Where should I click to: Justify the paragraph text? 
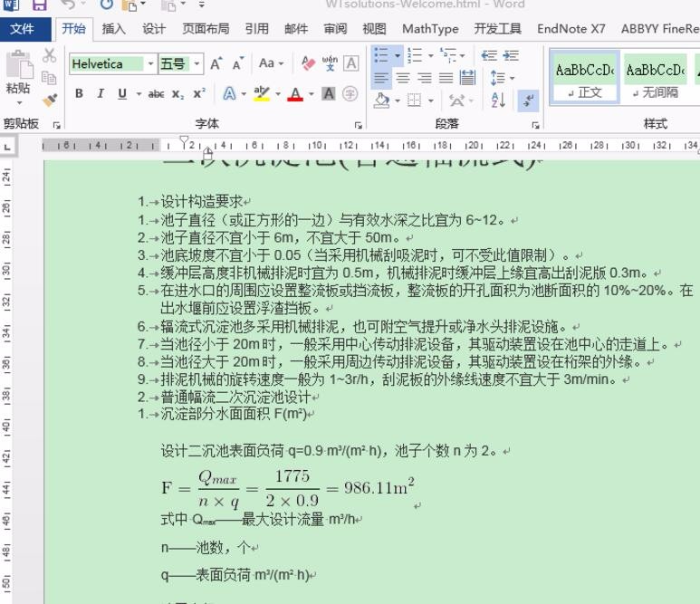click(x=446, y=79)
